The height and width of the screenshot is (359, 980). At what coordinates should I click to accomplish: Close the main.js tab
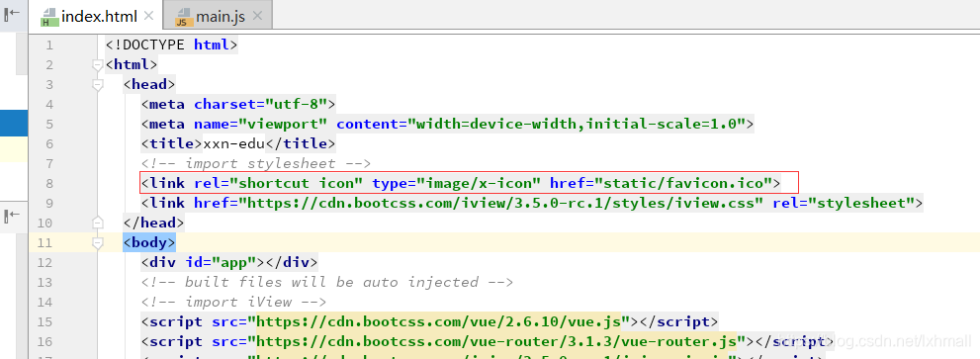pyautogui.click(x=257, y=16)
